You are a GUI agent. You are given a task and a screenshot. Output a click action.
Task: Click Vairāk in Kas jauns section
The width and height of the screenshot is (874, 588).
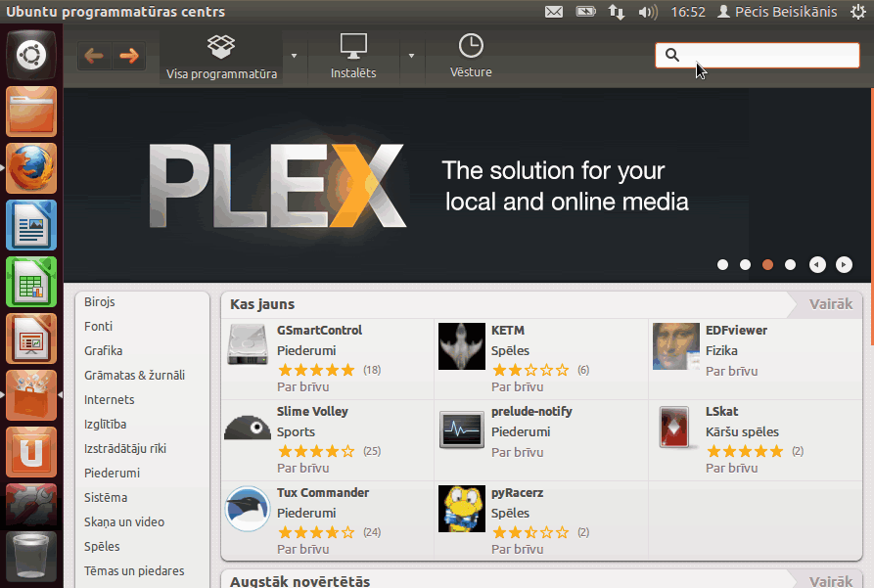coord(831,304)
